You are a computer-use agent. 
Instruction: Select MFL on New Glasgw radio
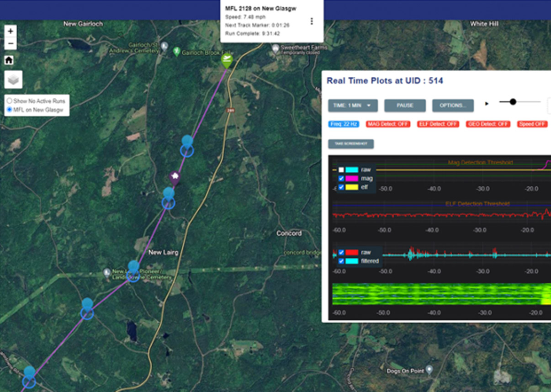(9, 110)
